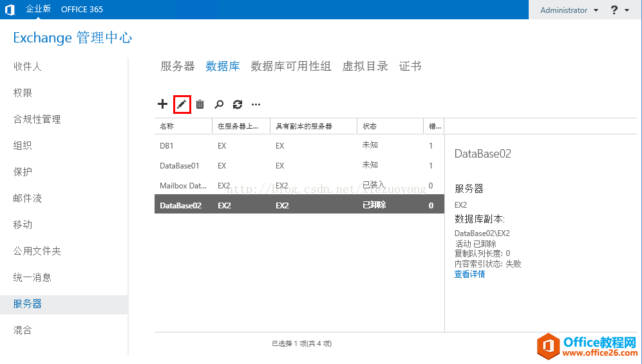
Task: Open the Administrator account dropdown
Action: [x=569, y=10]
